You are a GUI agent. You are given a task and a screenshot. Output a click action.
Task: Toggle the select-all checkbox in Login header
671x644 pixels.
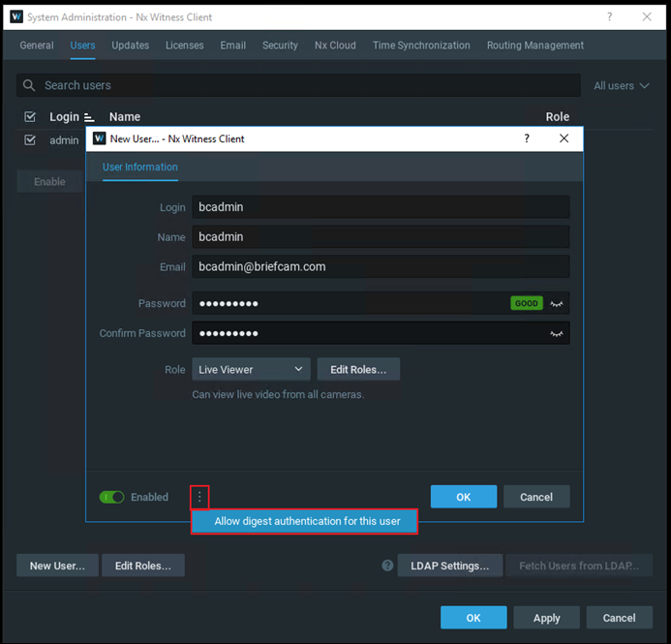point(30,117)
